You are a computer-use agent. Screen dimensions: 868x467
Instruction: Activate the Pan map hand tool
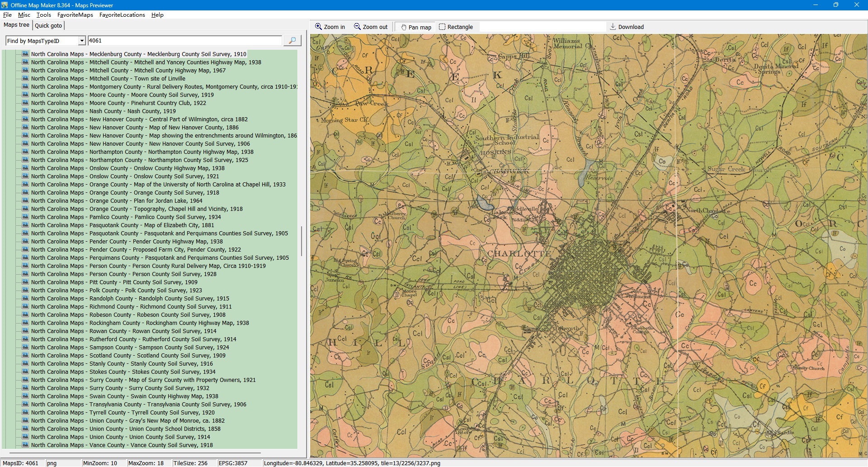coord(415,27)
